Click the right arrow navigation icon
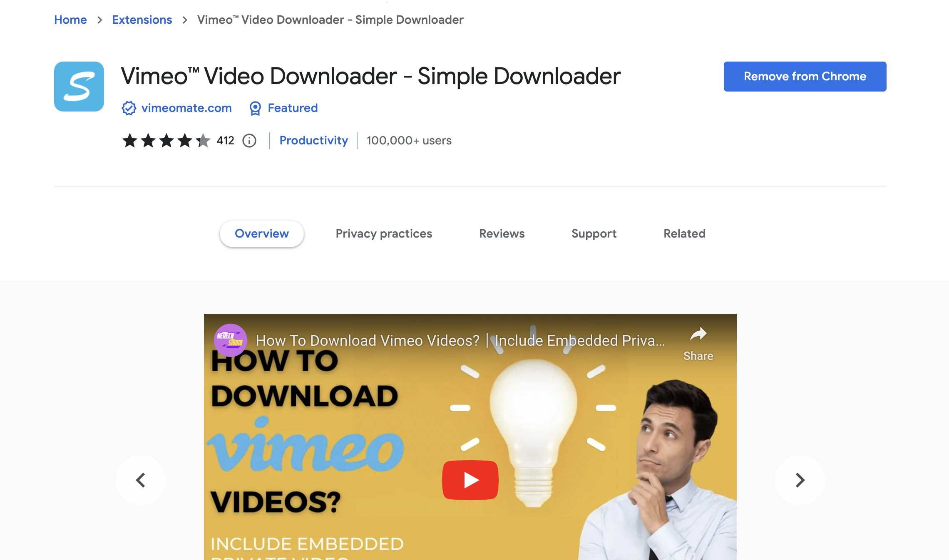This screenshot has width=949, height=560. [800, 479]
